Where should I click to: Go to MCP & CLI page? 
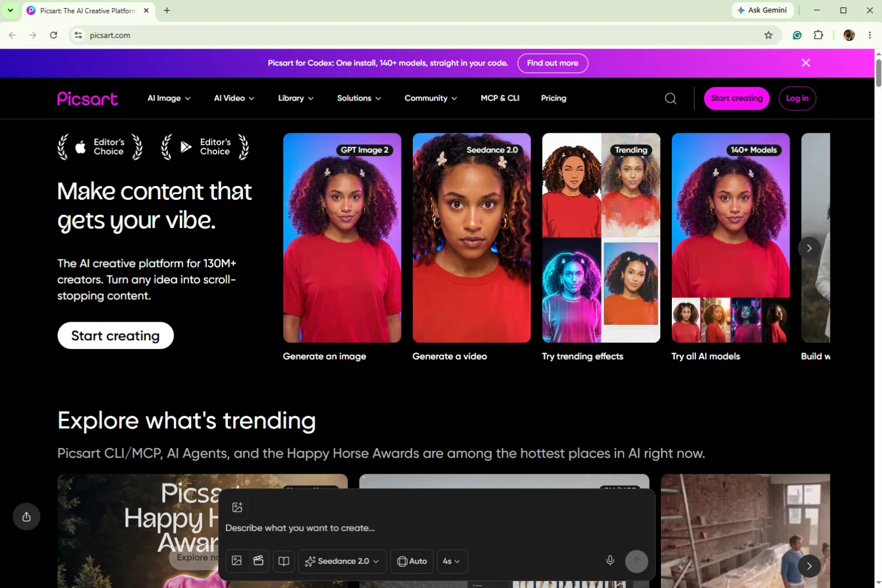coord(500,98)
